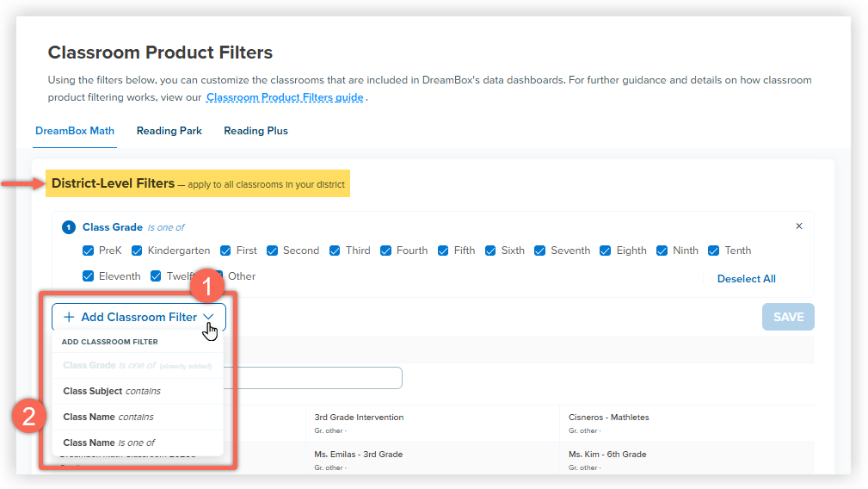
Task: Toggle the Eleventh grade checkbox
Action: pos(88,275)
